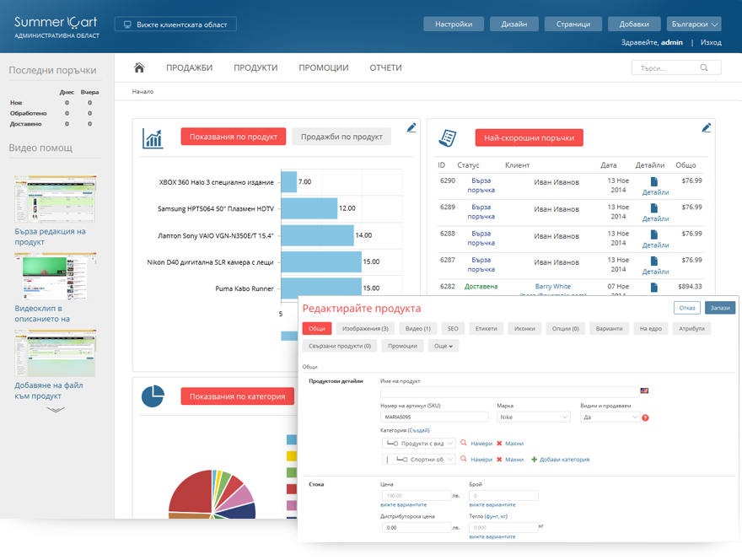
Task: Click the flag icon beside product name field
Action: click(644, 390)
